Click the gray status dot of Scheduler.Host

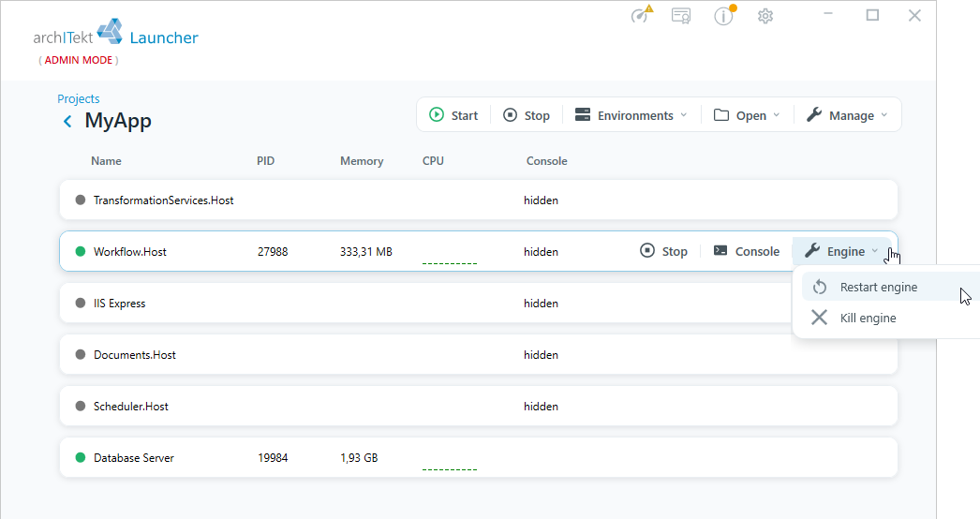[x=80, y=406]
